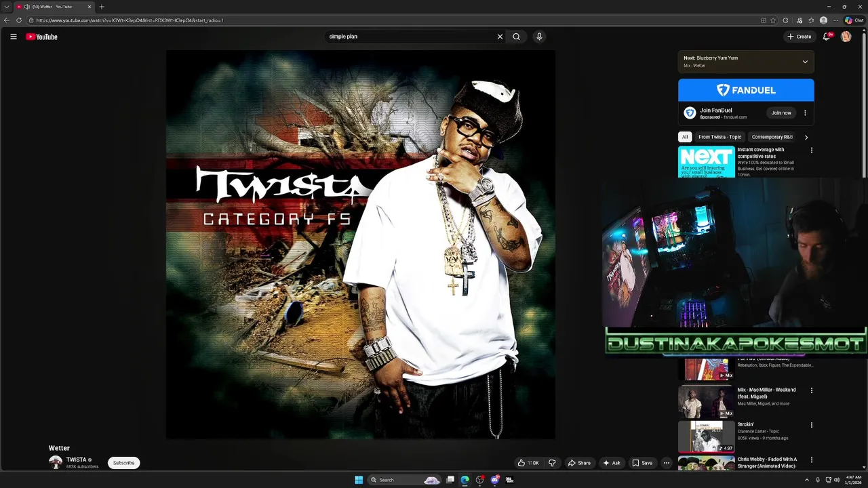
Task: Open TWISTA channel name link
Action: point(76,460)
